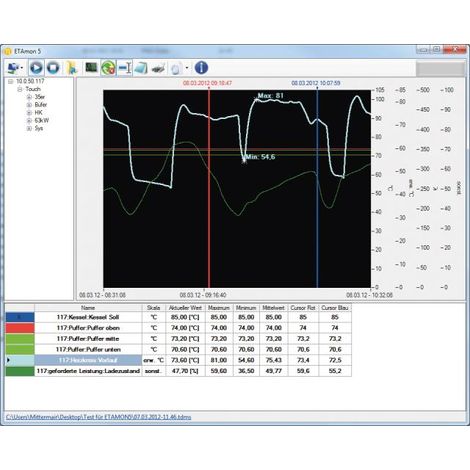Screen dimensions: 470x470
Task: Click the blue cursor timestamp label
Action: (316, 83)
